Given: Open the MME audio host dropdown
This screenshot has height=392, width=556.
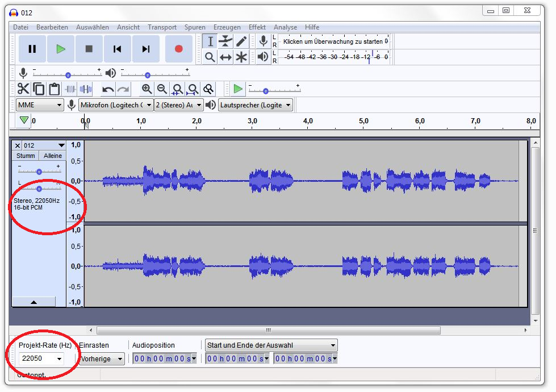Looking at the screenshot, I should tap(40, 105).
